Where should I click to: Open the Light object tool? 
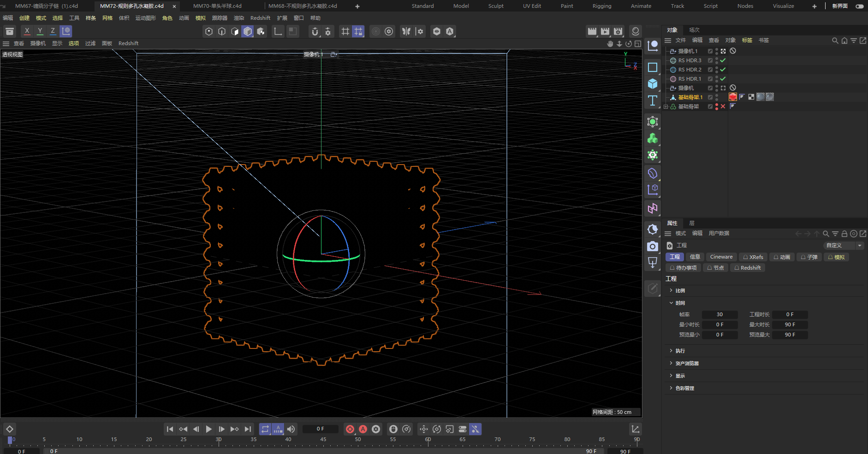pos(653,263)
